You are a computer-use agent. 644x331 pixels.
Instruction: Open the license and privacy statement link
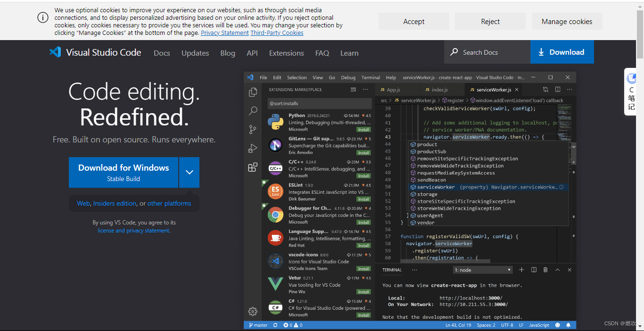click(x=133, y=231)
